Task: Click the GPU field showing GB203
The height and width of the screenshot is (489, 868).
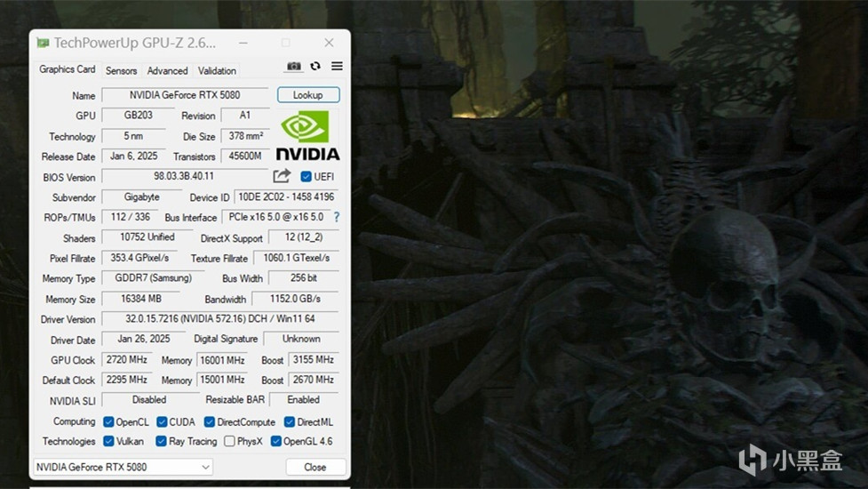Action: (x=139, y=116)
